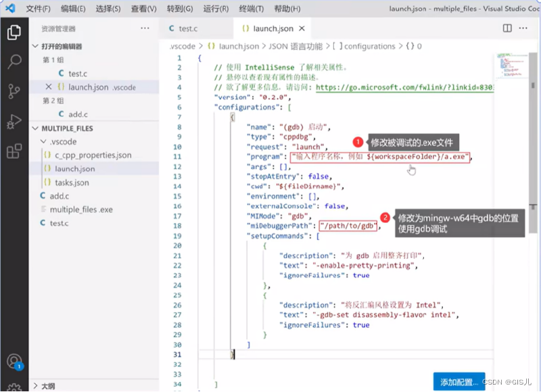The height and width of the screenshot is (392, 541).
Task: Open the 编辑(E) menu
Action: 73,9
